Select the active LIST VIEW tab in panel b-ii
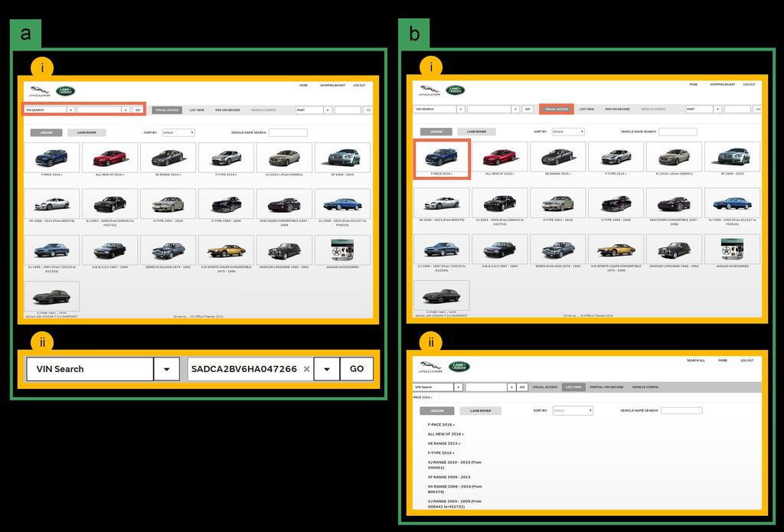Image resolution: width=784 pixels, height=532 pixels. (x=573, y=387)
